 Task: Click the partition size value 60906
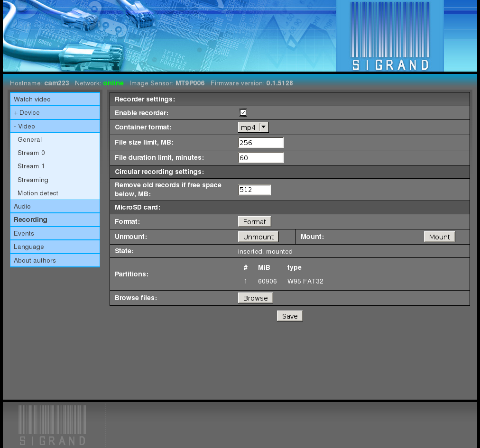point(267,281)
